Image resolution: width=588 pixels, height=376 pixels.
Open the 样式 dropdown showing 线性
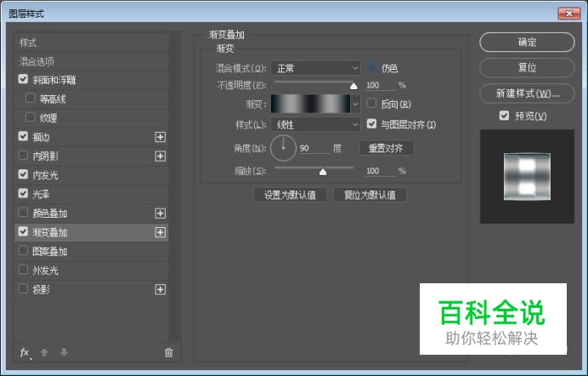click(315, 124)
